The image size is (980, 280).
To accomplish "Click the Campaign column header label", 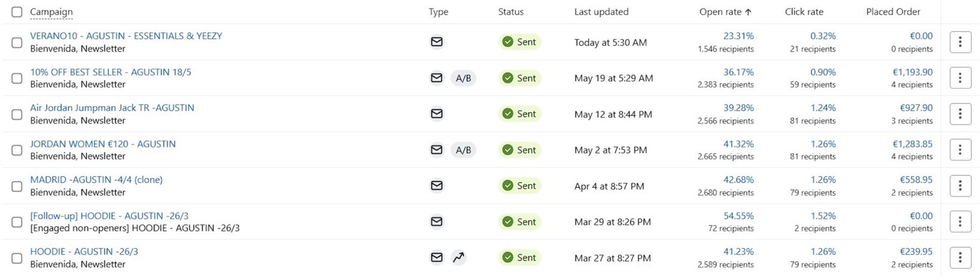I will click(x=52, y=12).
